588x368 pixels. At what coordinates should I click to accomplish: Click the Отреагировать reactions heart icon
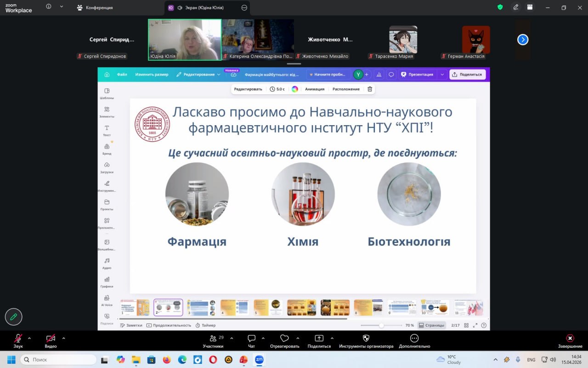284,341
